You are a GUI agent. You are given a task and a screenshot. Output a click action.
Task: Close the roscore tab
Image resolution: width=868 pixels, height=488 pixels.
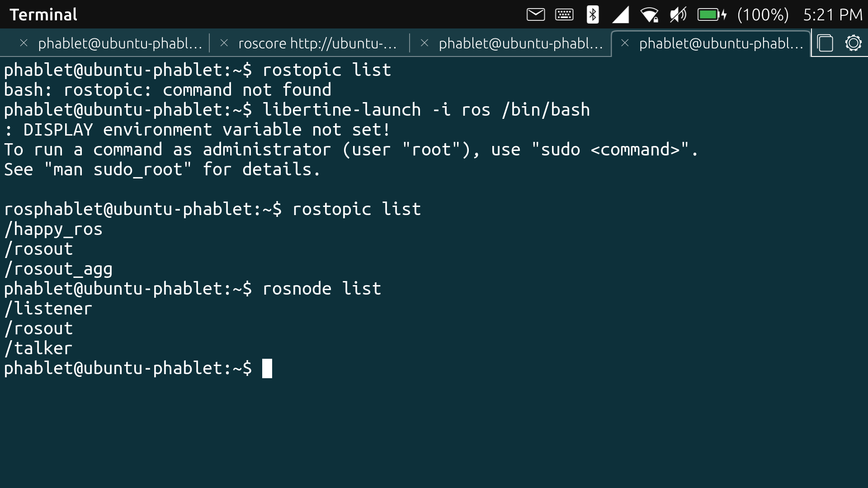click(x=224, y=43)
